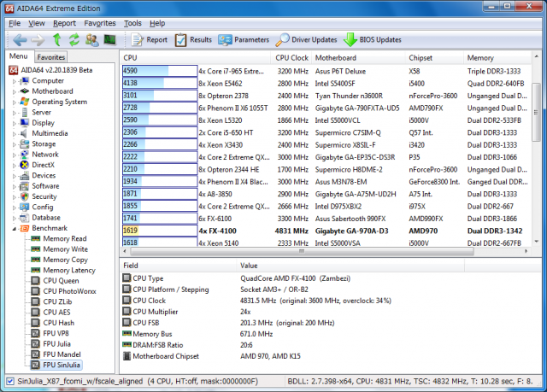Open the File menu
547x392 pixels.
(x=15, y=23)
